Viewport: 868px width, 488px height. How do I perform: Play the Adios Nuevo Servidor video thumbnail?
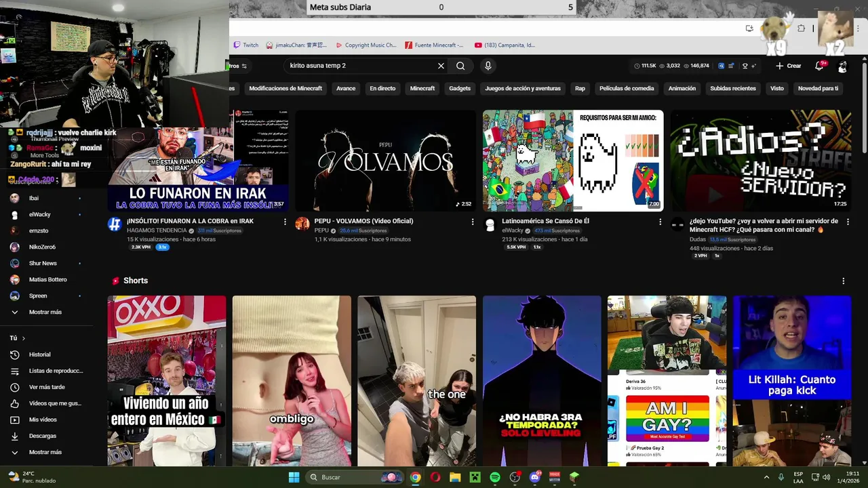760,161
